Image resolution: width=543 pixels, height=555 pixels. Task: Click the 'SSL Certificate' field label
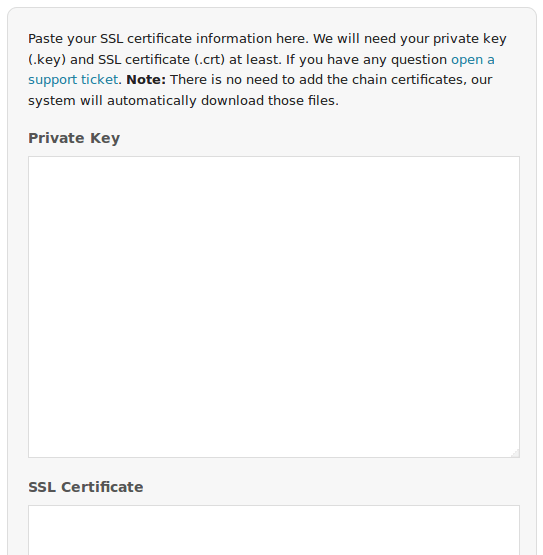coord(86,487)
